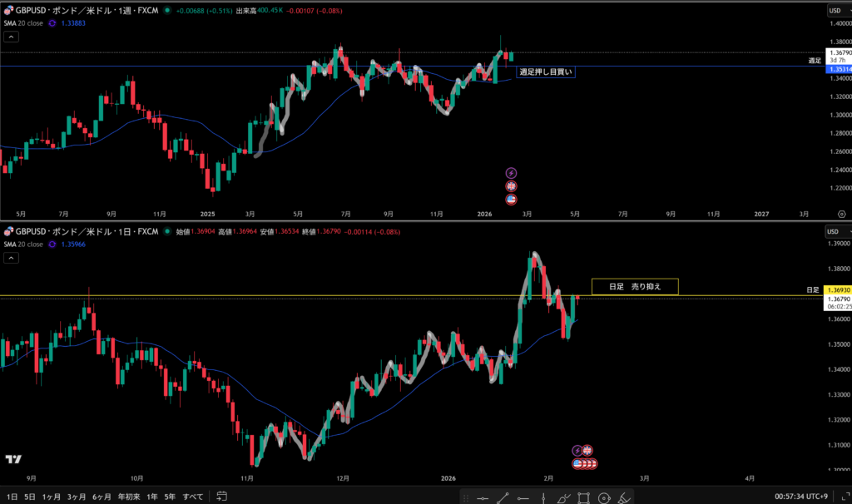This screenshot has width=852, height=504.
Task: Click the 1年 range button
Action: click(152, 497)
